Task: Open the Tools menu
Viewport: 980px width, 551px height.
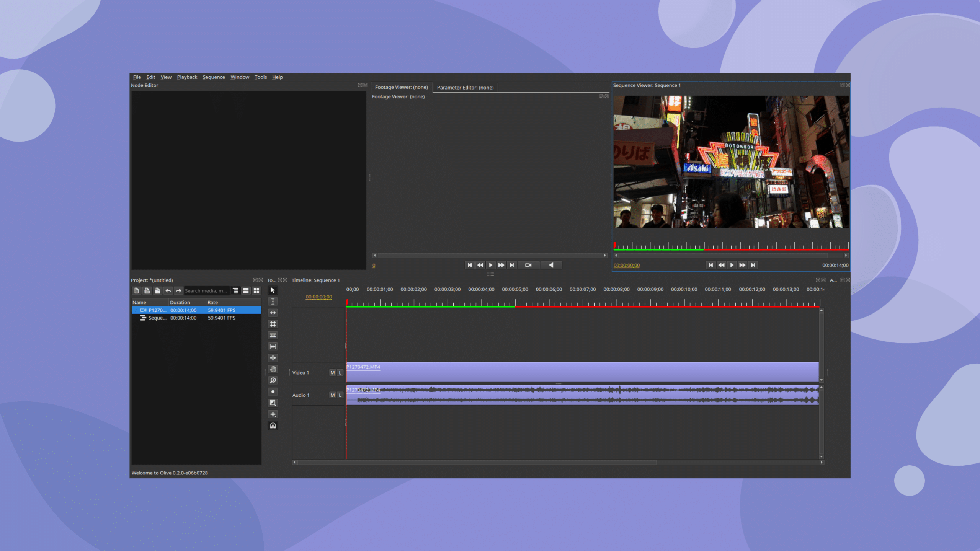Action: 261,77
